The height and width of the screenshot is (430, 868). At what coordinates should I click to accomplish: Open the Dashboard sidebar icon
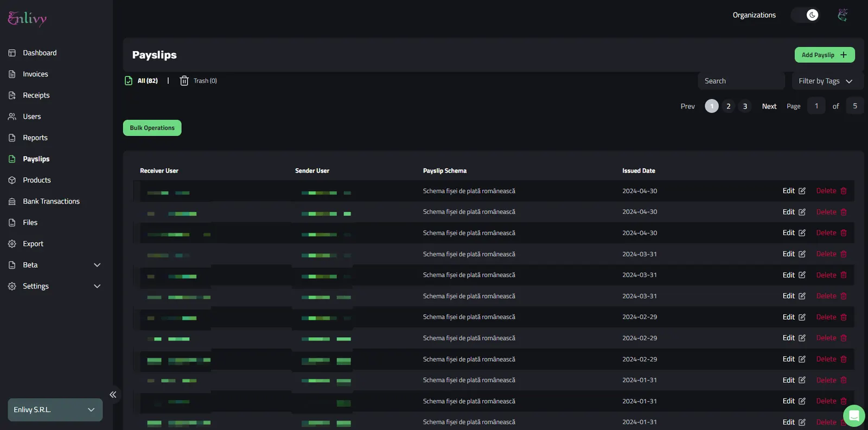tap(12, 53)
